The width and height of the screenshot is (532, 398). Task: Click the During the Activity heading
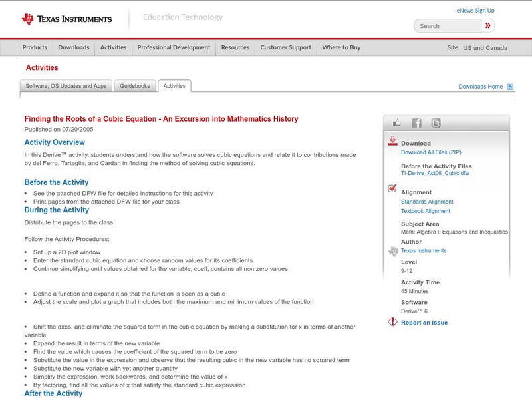click(x=57, y=210)
